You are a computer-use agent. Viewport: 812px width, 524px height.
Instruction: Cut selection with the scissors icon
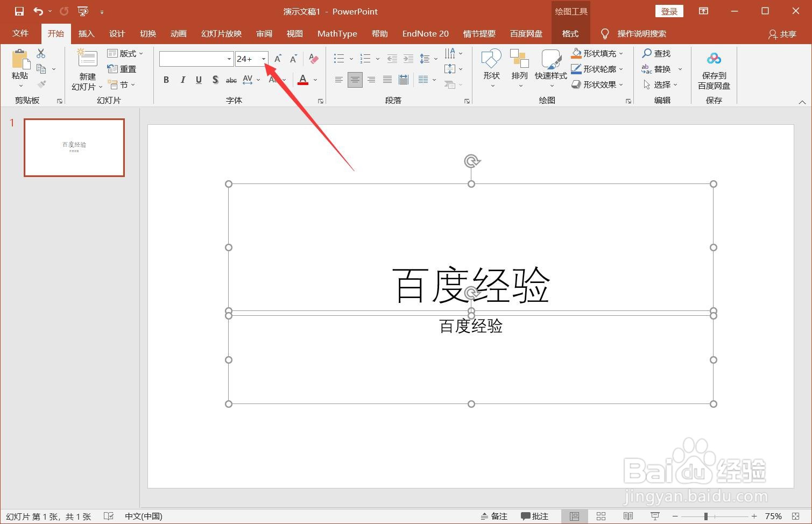pyautogui.click(x=41, y=53)
